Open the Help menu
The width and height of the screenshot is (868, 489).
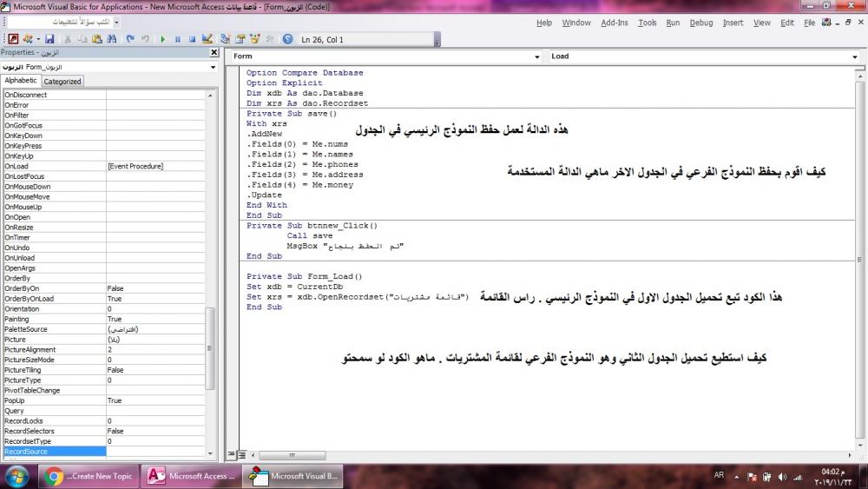(x=544, y=23)
